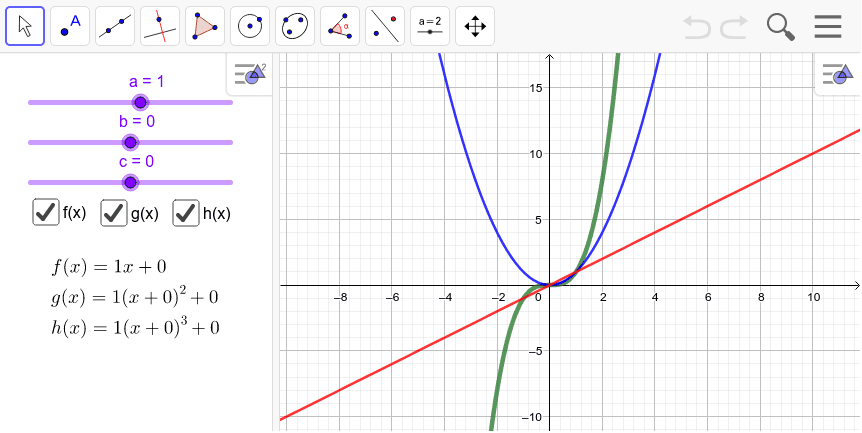Click the y-axis label 15
The width and height of the screenshot is (862, 433).
point(537,87)
